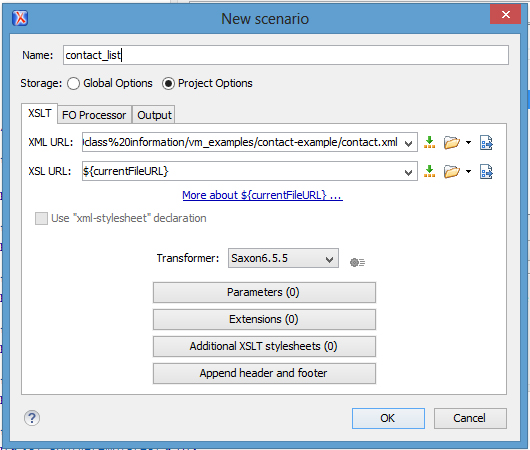The width and height of the screenshot is (530, 450).
Task: Click open in editor icon for XSL URL
Action: pos(486,171)
